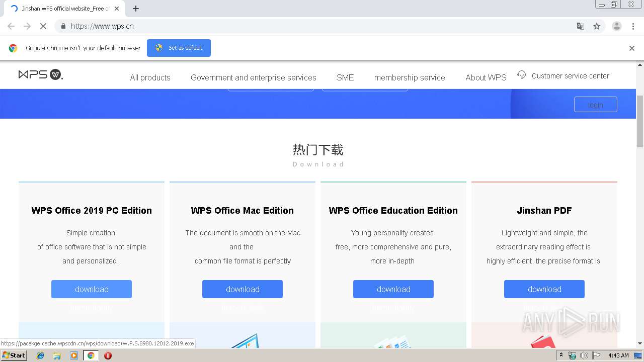Screen dimensions: 644x362
Task: Click the WPS Office Education Edition heading
Action: 393,211
